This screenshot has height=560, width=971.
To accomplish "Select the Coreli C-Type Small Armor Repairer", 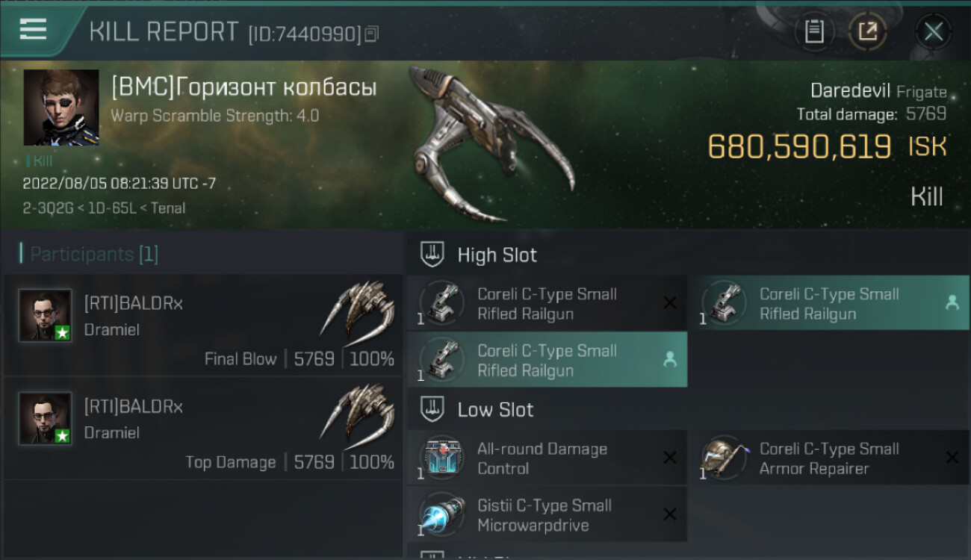I will pos(829,458).
